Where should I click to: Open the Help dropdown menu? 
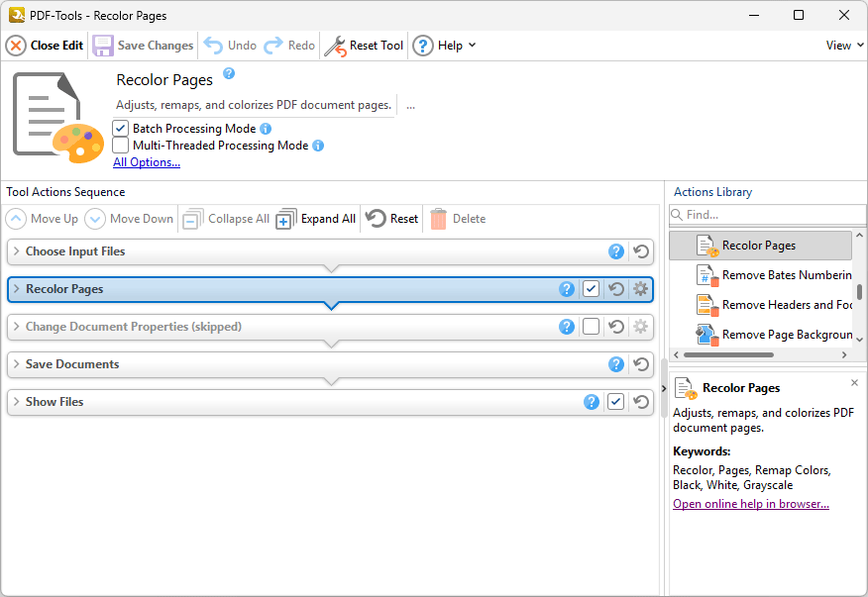tap(445, 46)
